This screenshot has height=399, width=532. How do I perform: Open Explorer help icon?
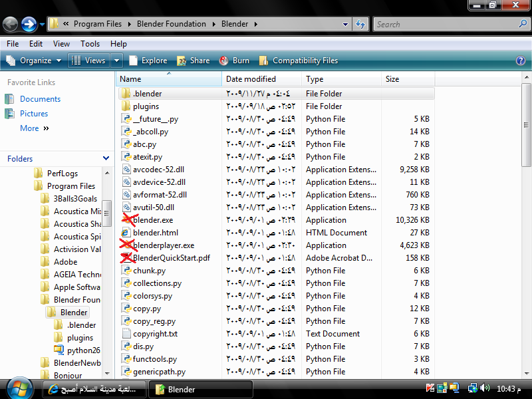tap(521, 61)
